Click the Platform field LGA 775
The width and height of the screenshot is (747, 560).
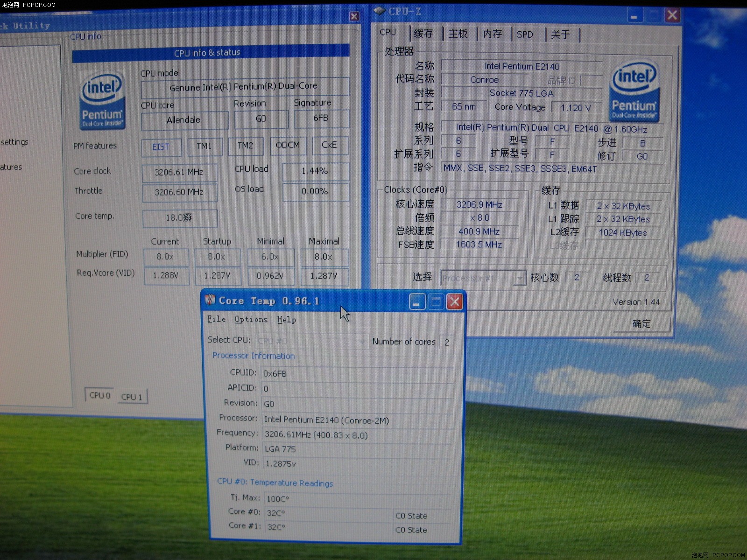[358, 449]
